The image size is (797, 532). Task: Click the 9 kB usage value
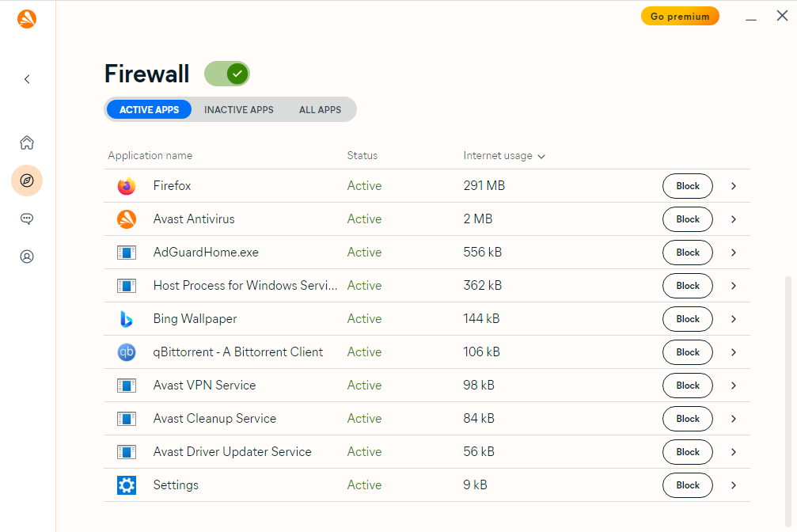point(475,485)
